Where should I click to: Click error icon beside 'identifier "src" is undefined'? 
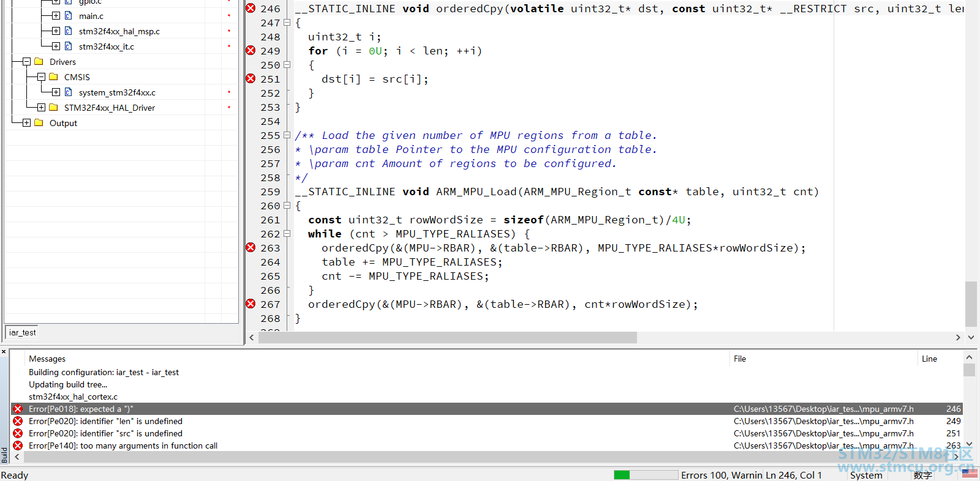tap(18, 433)
